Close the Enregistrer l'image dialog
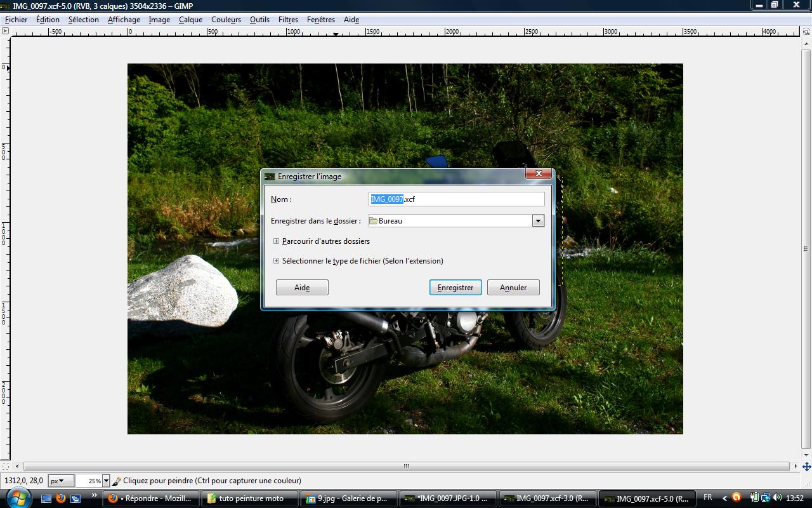This screenshot has height=508, width=812. pos(539,173)
